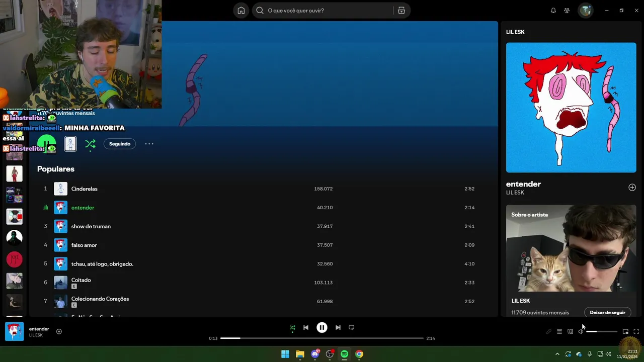Go to Spotify home via house icon

[x=241, y=11]
